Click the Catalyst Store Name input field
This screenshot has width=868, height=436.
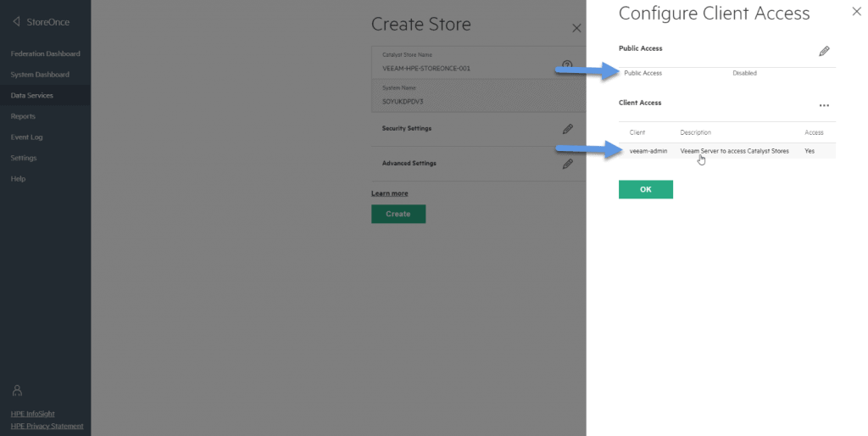(478, 63)
